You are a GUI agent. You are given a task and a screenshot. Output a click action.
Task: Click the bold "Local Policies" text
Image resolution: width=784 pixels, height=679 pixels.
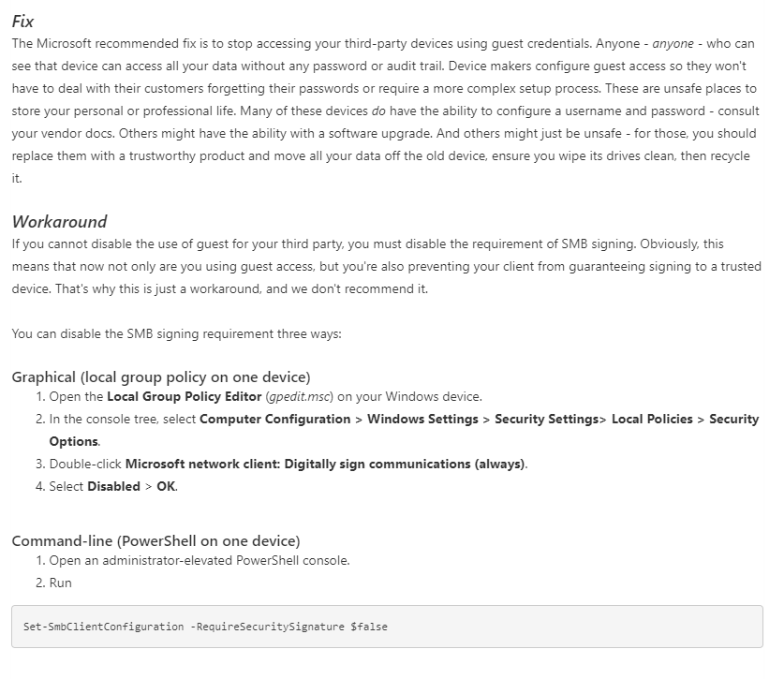click(652, 419)
